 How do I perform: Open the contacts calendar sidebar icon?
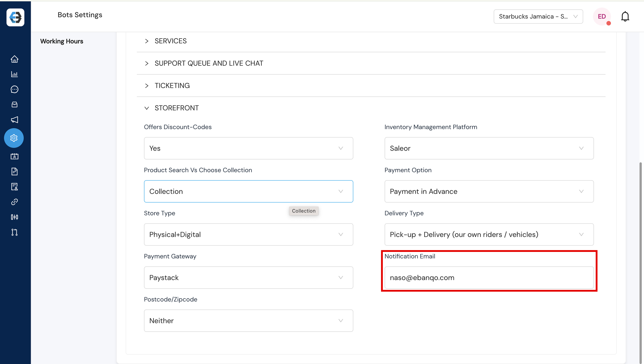[15, 157]
